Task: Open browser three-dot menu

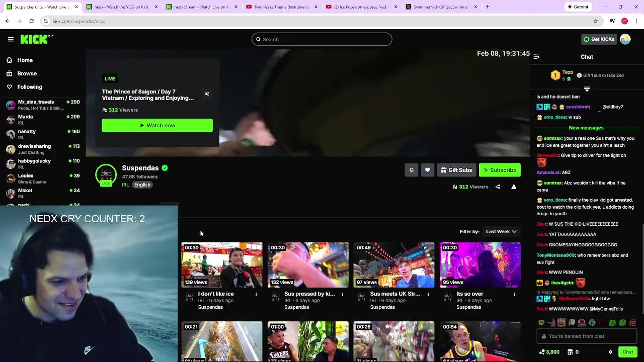Action: [x=636, y=21]
